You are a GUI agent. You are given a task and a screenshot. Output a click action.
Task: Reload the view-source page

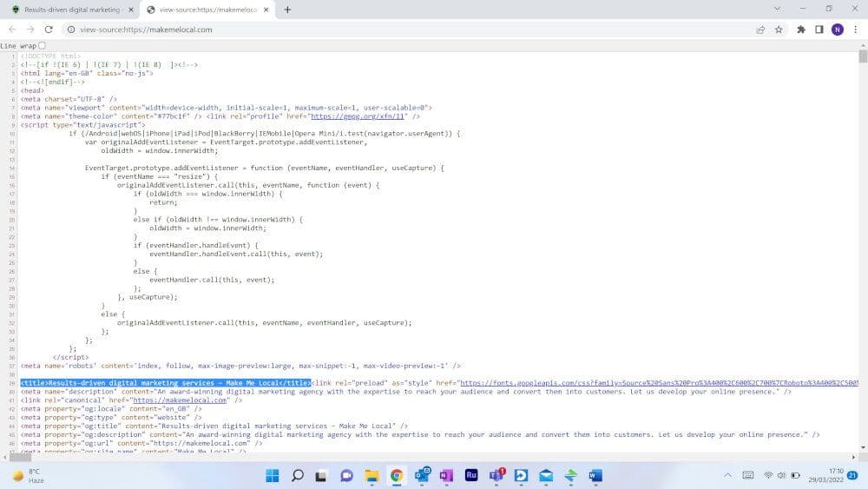49,29
